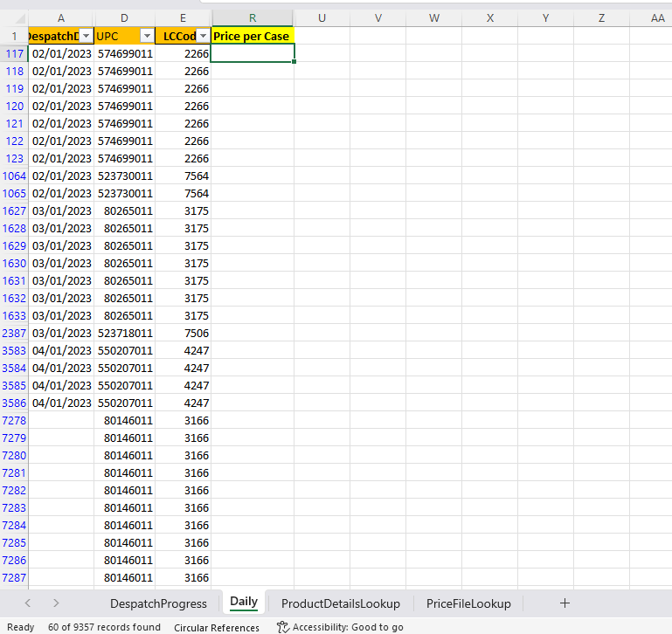Click the Accessibility checker icon in status bar
This screenshot has width=672, height=634.
(283, 627)
